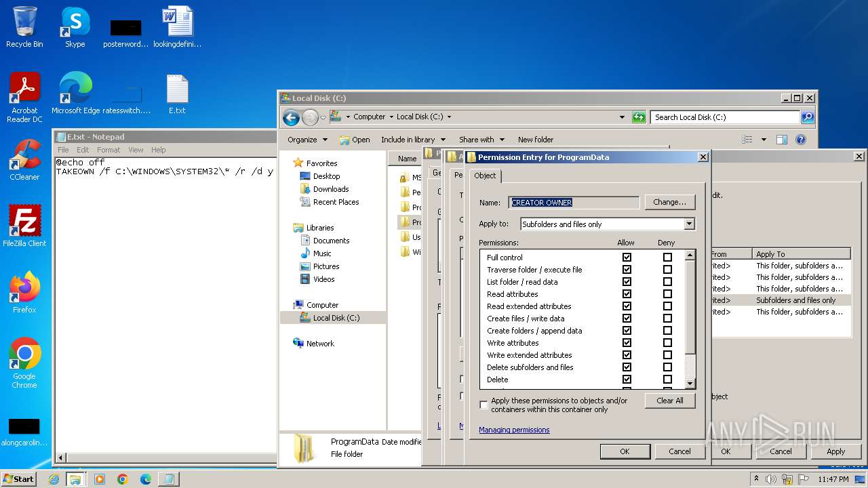
Task: Open the address bar history dropdown
Action: pos(622,117)
